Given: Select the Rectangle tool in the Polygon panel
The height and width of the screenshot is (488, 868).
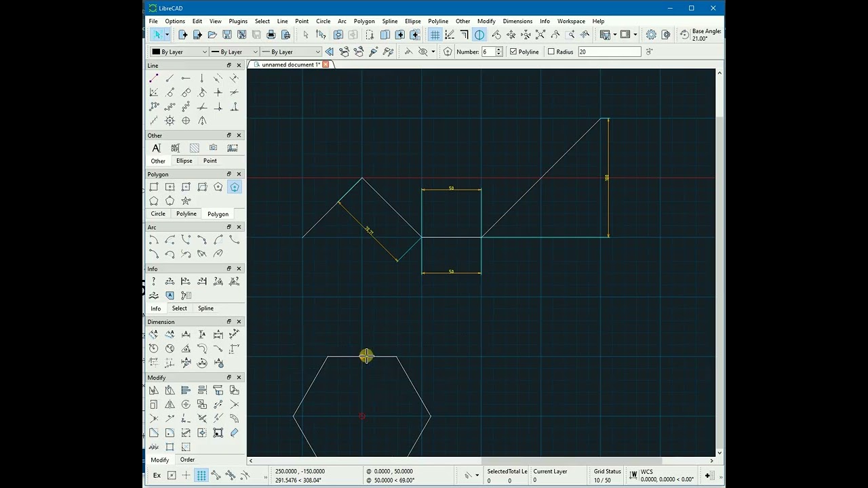Looking at the screenshot, I should coord(154,187).
